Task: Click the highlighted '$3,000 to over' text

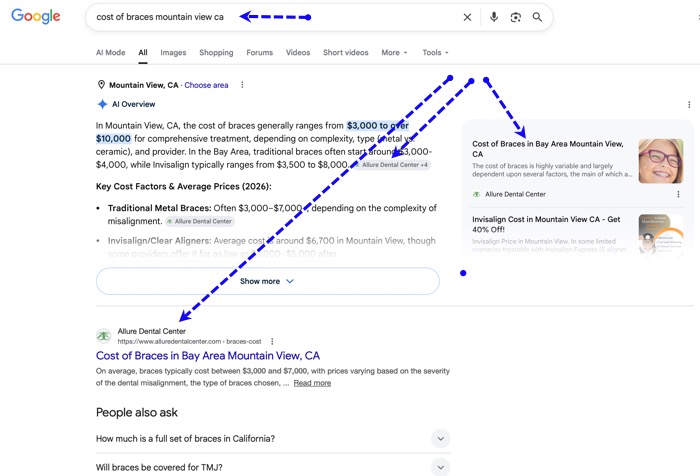Action: point(378,126)
